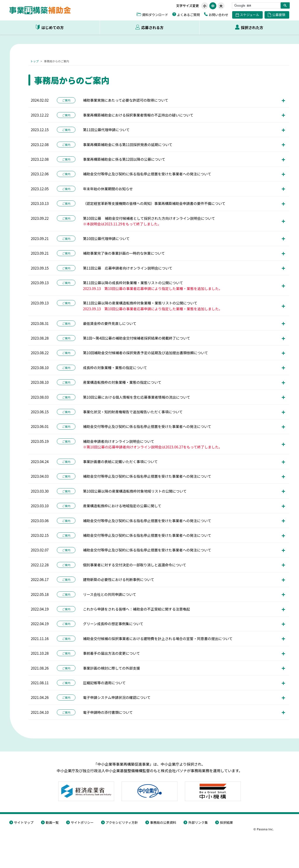Click 中小企業庁 logo banner
The height and width of the screenshot is (868, 299).
point(149,791)
